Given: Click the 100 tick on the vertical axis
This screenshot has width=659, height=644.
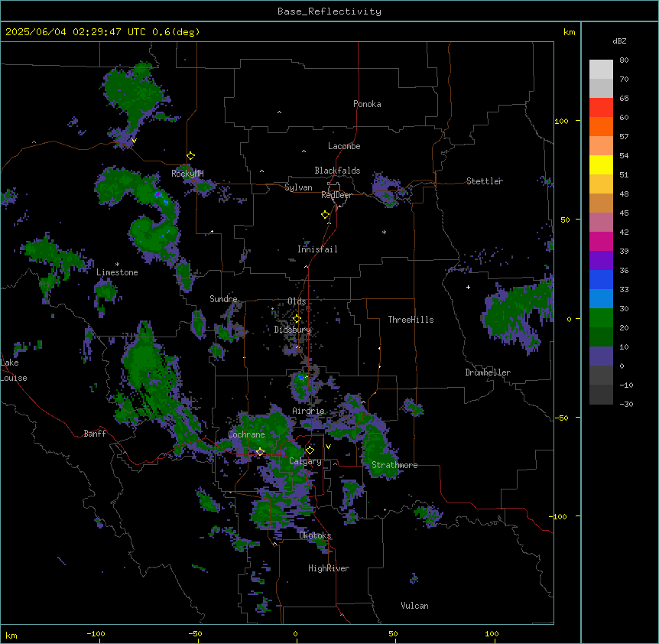Looking at the screenshot, I should click(561, 121).
